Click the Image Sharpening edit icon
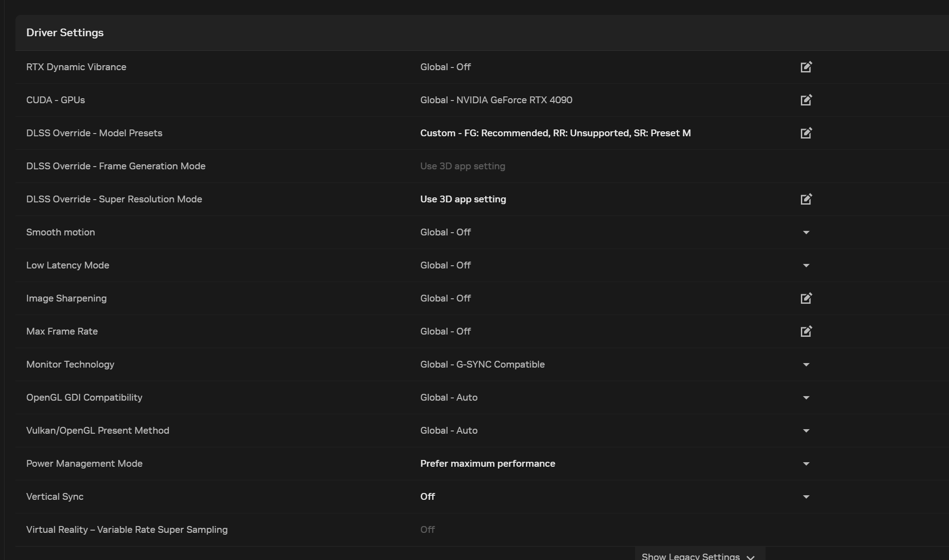The image size is (949, 560). click(x=806, y=298)
